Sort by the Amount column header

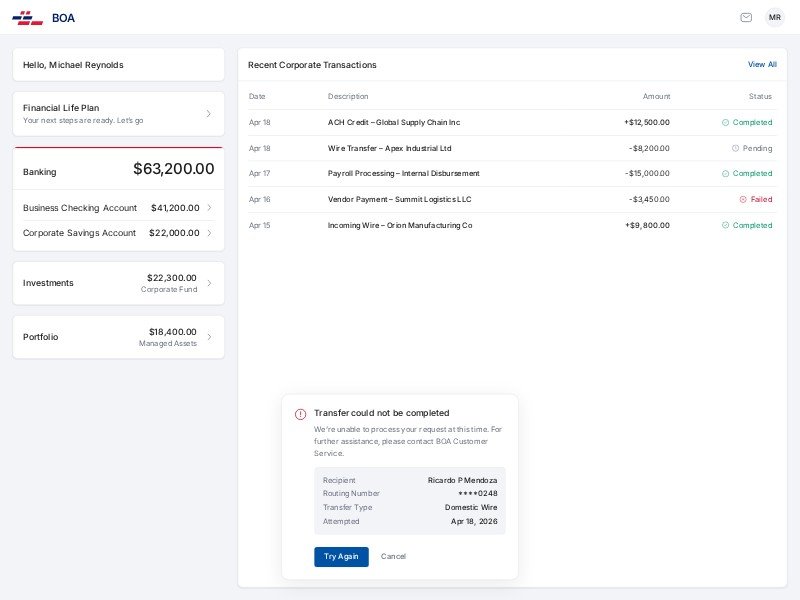[x=656, y=96]
